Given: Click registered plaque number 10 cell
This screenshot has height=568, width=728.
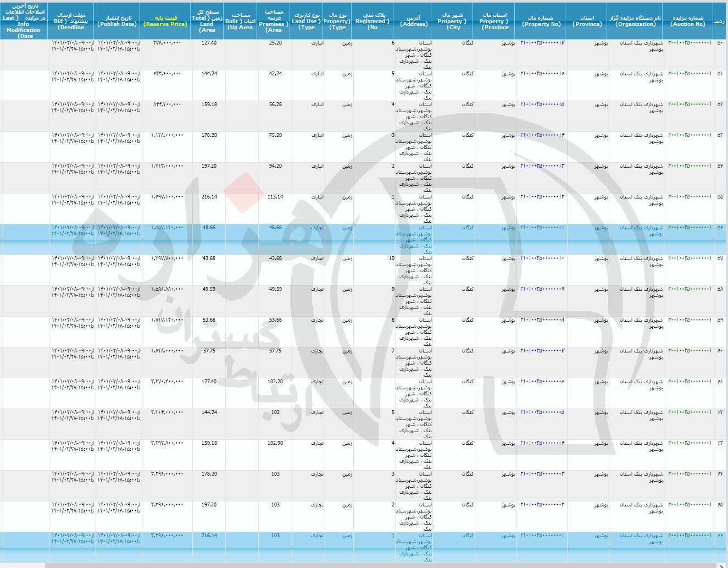Looking at the screenshot, I should coord(391,258).
